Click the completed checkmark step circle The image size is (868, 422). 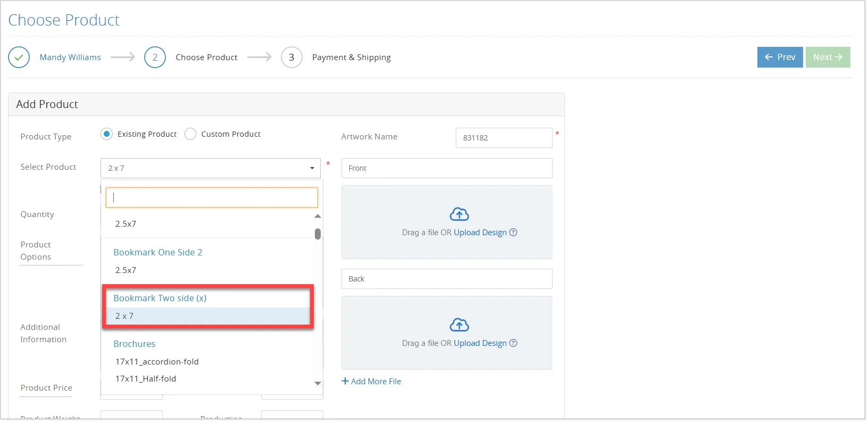click(19, 57)
